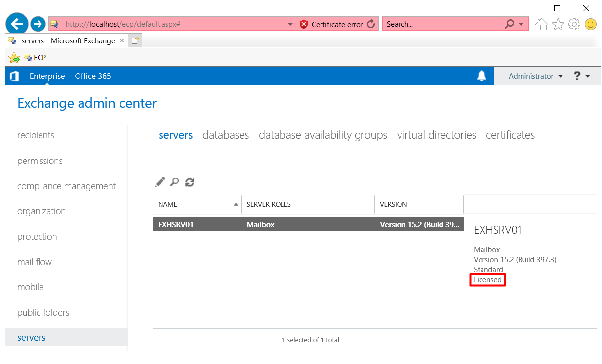
Task: Open mobile in left navigation
Action: tap(31, 287)
